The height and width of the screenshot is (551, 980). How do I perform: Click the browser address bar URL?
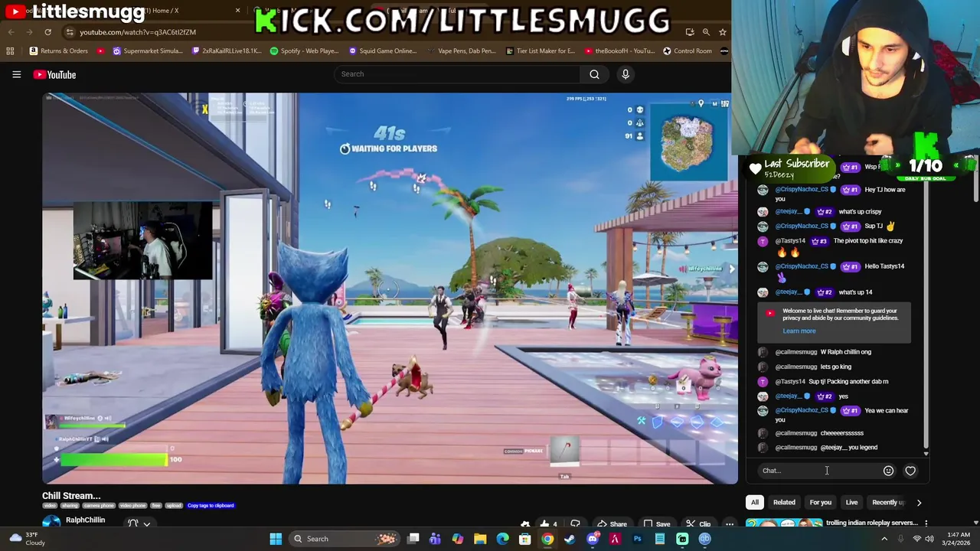tap(138, 32)
